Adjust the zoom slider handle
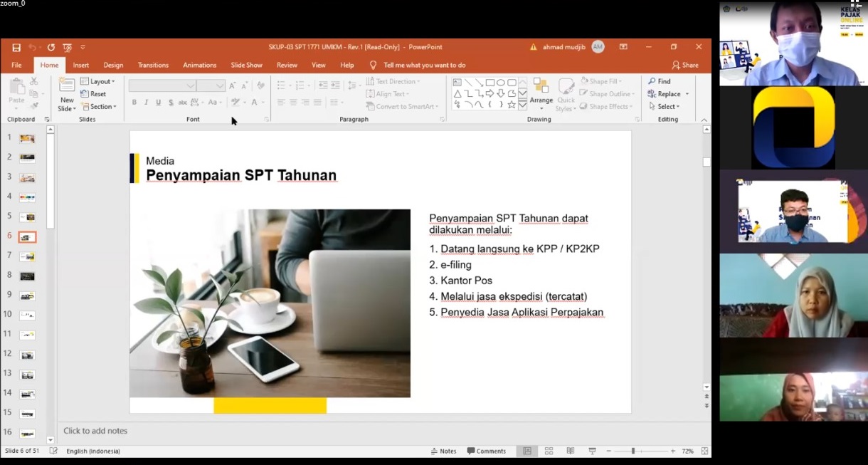The width and height of the screenshot is (868, 465). tap(633, 451)
